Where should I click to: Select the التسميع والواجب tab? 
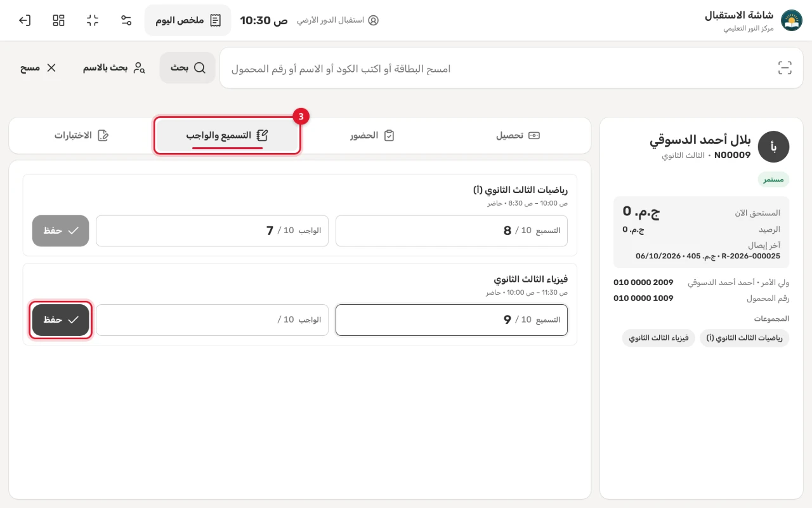coord(227,135)
